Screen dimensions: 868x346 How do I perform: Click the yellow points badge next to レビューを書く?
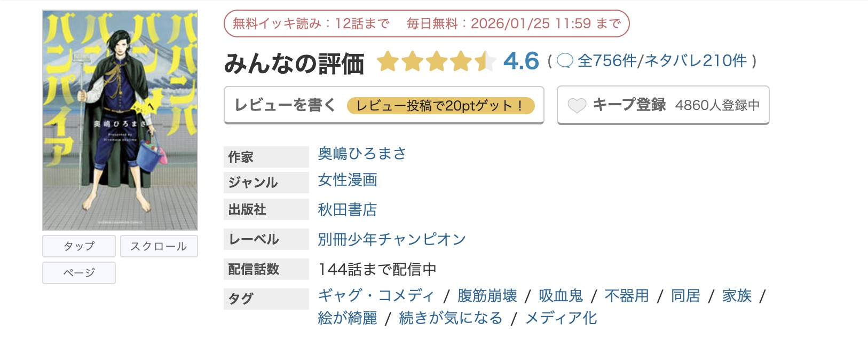point(441,106)
